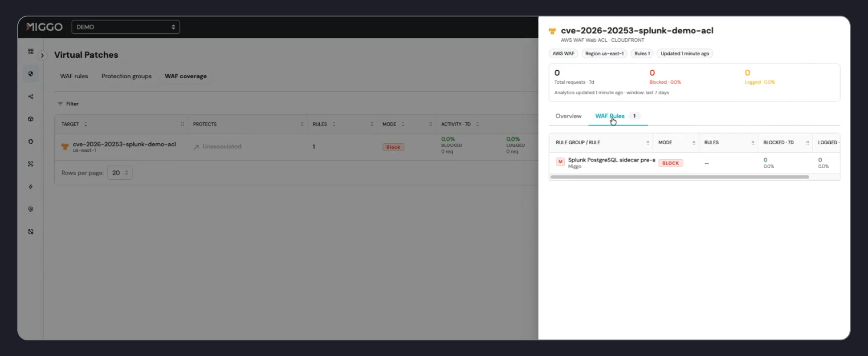Select the WAF coverage tab
868x356 pixels.
click(186, 76)
